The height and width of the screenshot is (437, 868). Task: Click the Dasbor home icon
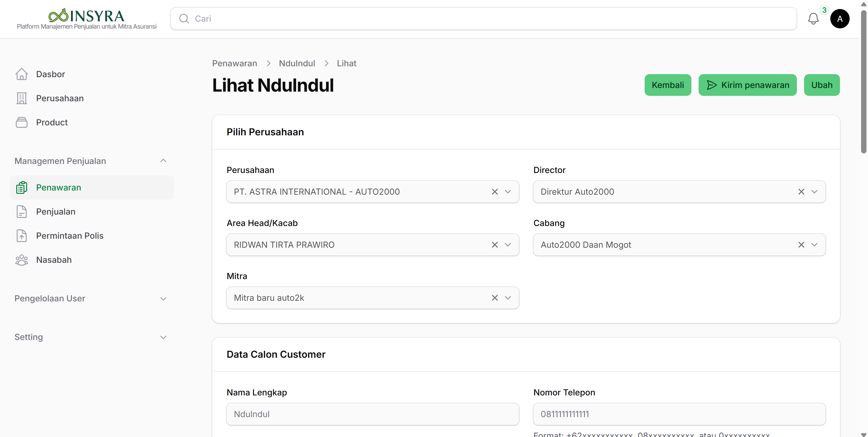(22, 74)
